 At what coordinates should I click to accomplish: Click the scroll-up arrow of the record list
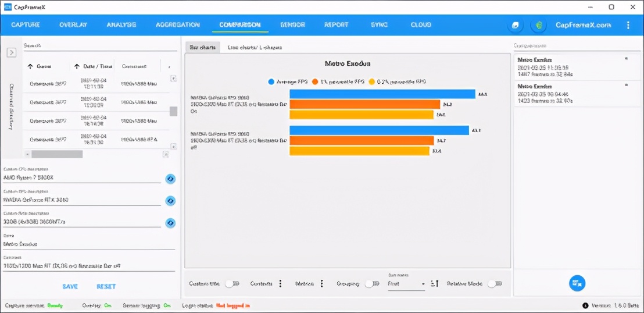(173, 78)
